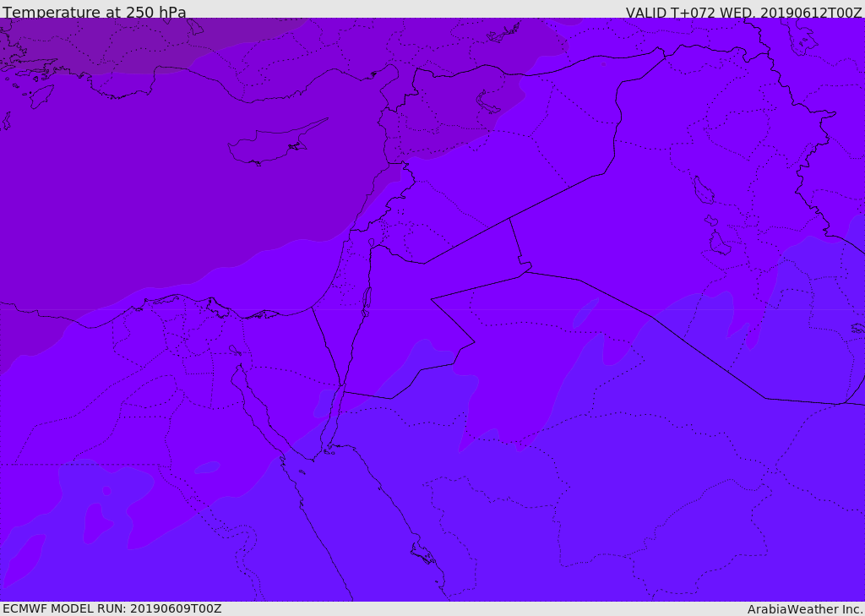Image resolution: width=865 pixels, height=616 pixels.
Task: Click the 'VALID T+072 WED. 20190612T00Z' label
Action: 743,12
